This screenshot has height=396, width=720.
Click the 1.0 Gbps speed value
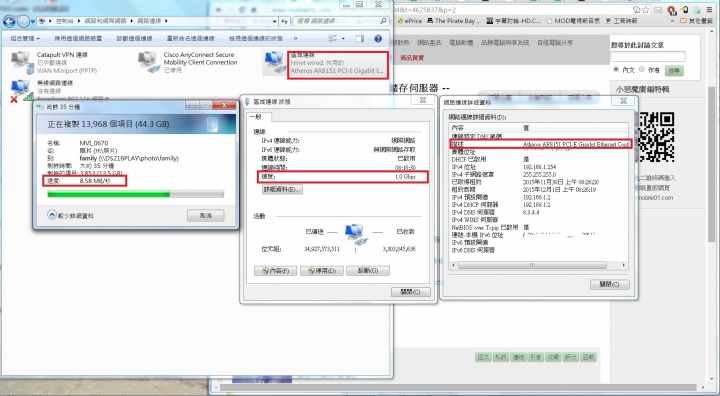click(x=405, y=177)
